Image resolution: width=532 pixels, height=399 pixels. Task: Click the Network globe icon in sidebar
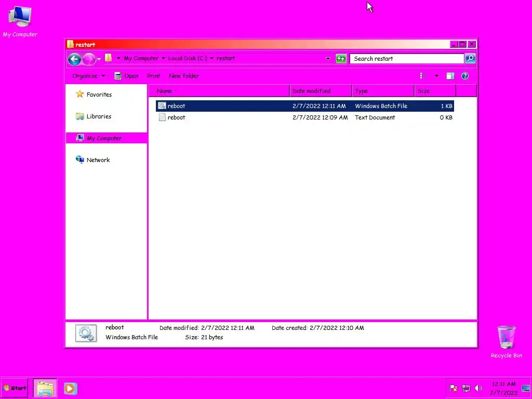coord(79,159)
